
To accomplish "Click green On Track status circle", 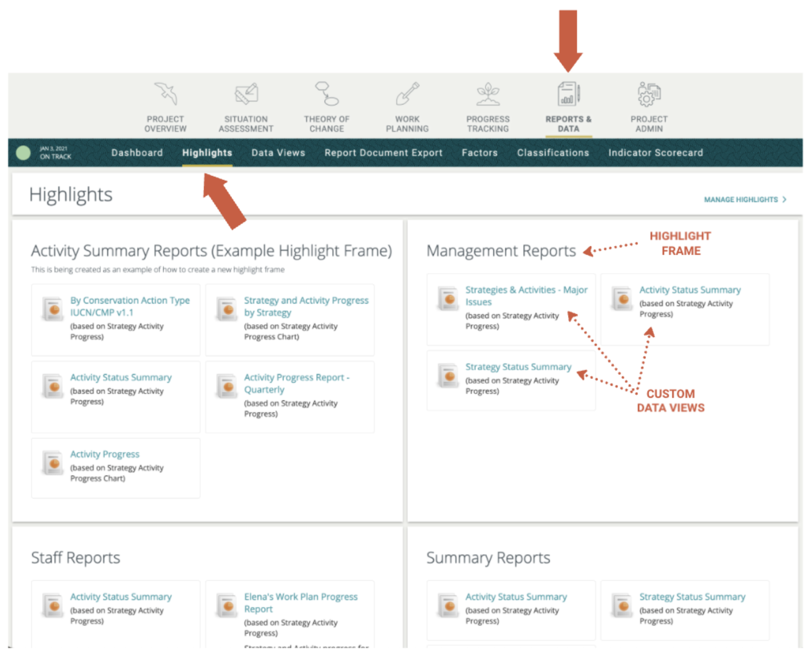I will point(23,153).
